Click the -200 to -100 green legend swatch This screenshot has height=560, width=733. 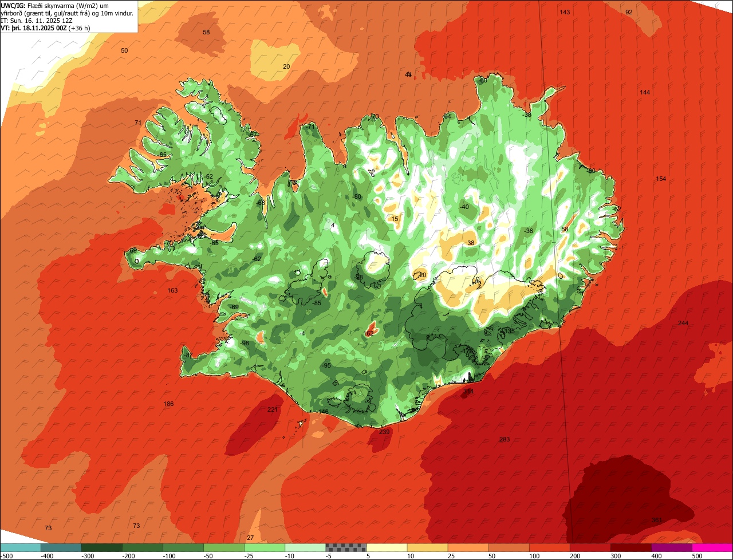point(143,547)
